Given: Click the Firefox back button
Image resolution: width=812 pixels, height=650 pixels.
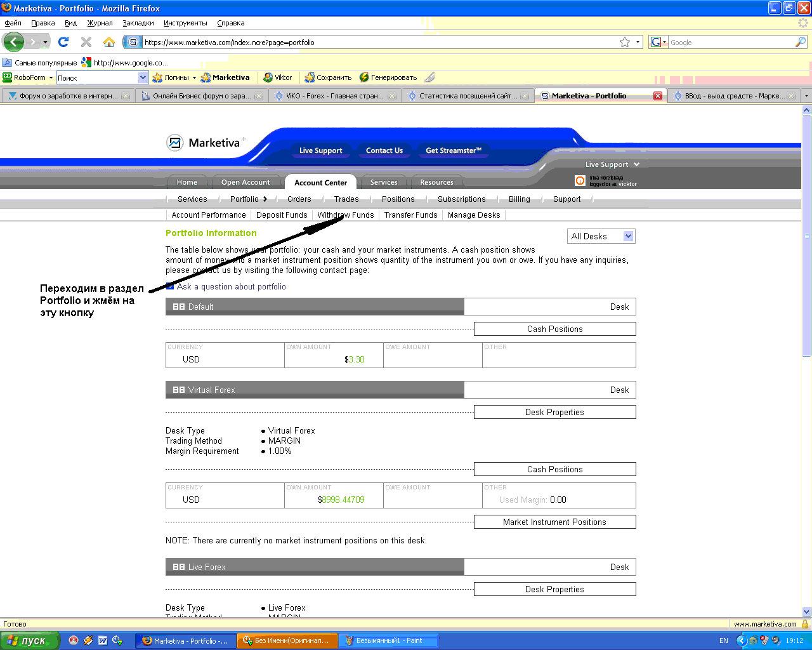Looking at the screenshot, I should pyautogui.click(x=13, y=42).
